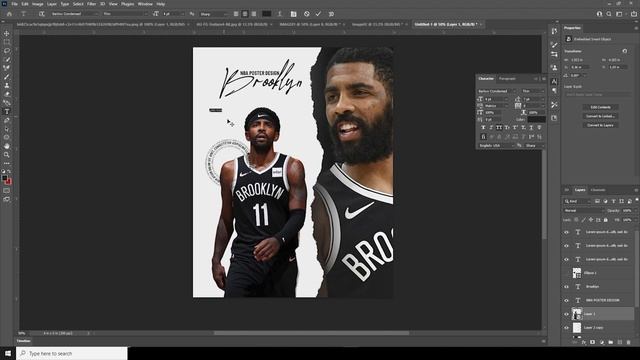The width and height of the screenshot is (640, 360).
Task: Open warp text options
Action: click(x=280, y=14)
